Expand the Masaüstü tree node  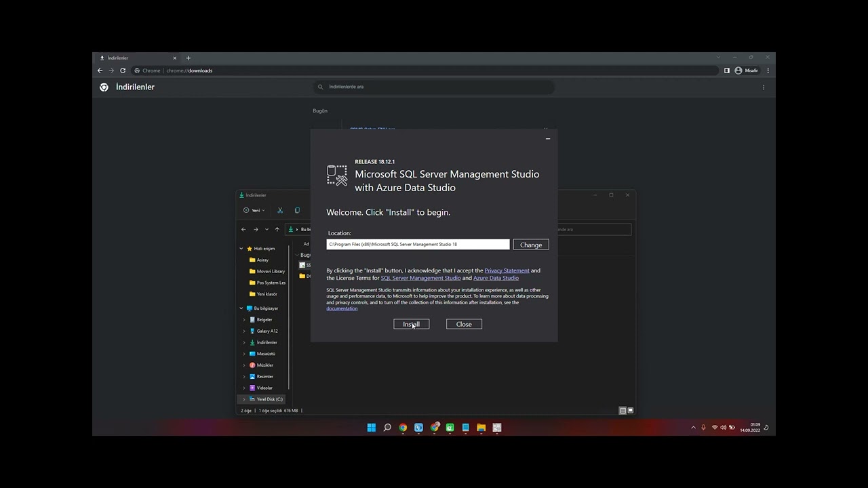[x=244, y=354]
